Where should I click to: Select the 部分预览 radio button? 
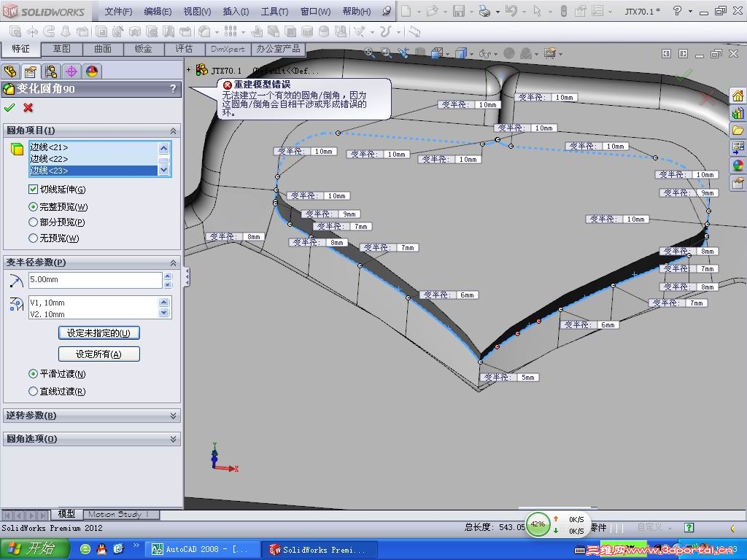pos(33,222)
